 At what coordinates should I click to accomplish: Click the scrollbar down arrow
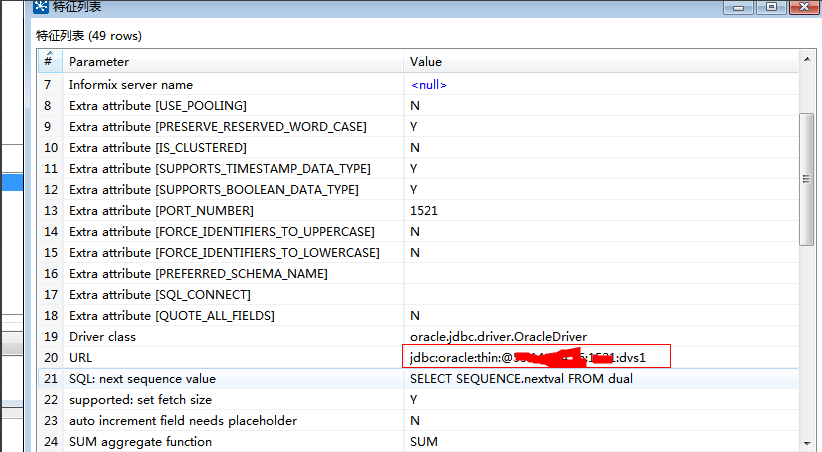[x=807, y=444]
